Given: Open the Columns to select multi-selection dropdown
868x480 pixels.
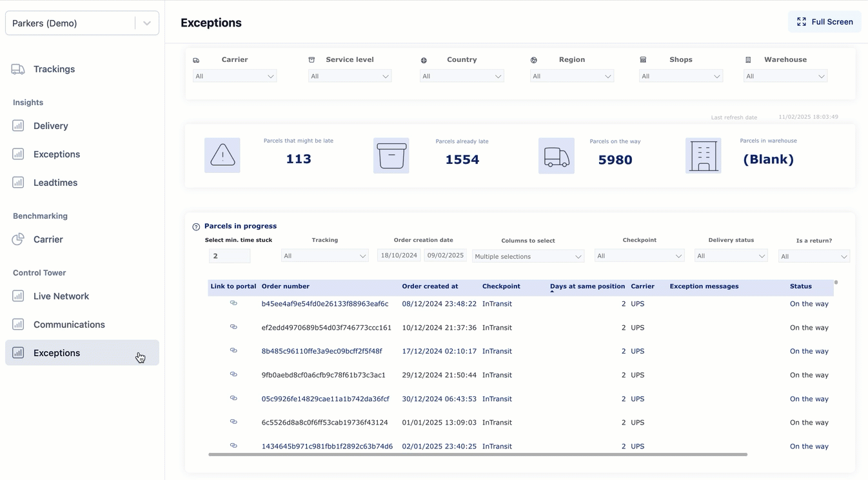Looking at the screenshot, I should (x=528, y=255).
